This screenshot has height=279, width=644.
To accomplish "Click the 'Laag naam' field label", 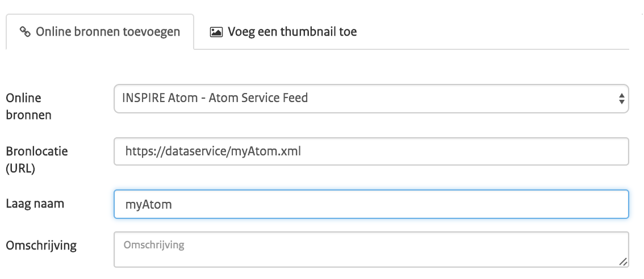I will pos(35,204).
